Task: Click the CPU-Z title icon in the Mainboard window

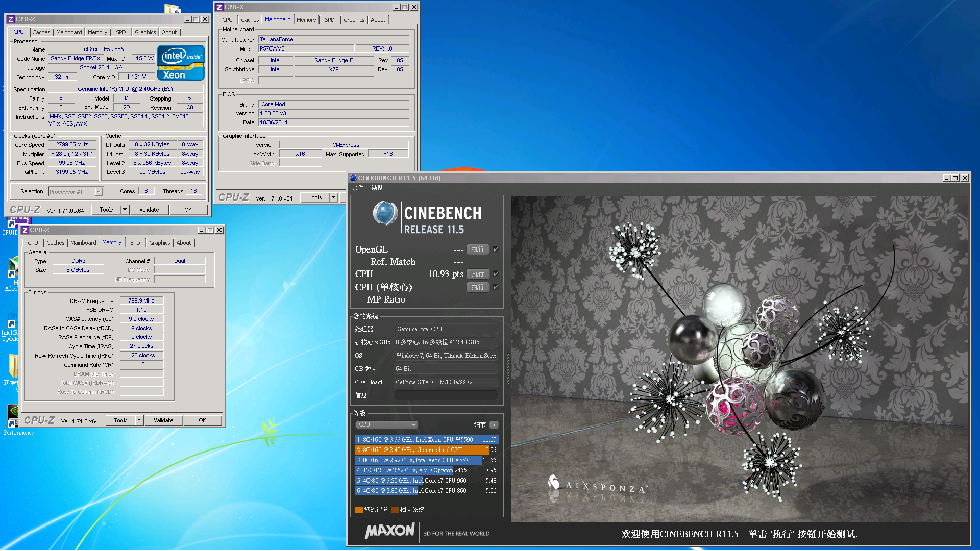Action: pos(219,7)
